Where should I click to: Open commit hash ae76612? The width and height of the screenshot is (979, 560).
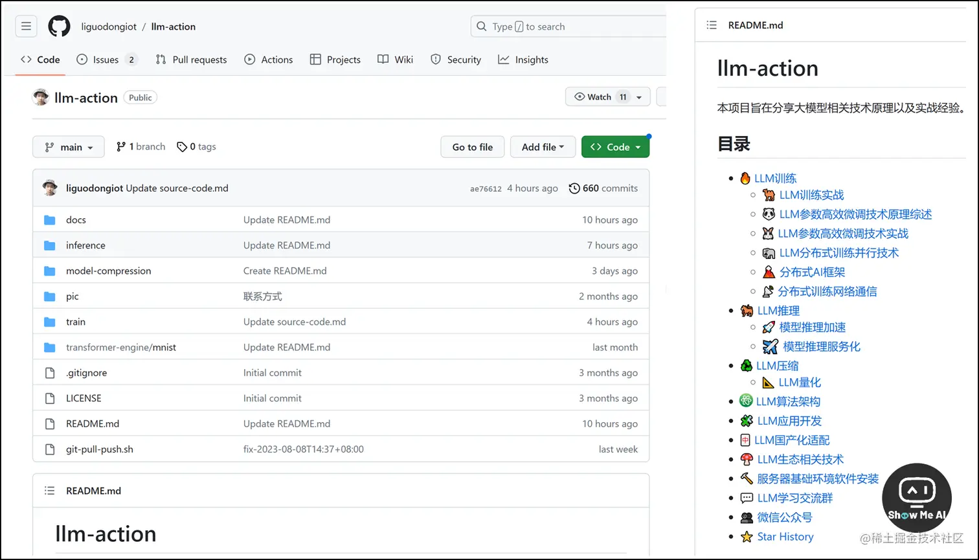pos(486,188)
